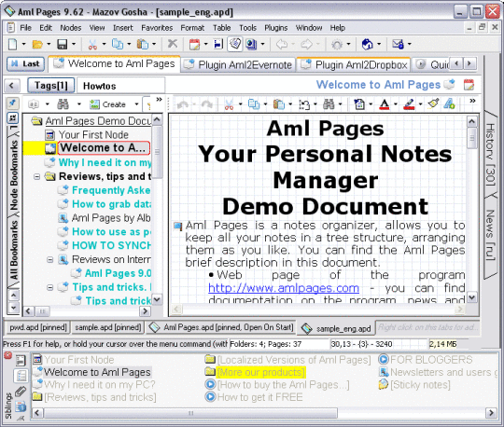The width and height of the screenshot is (504, 427).
Task: Open the Create button dropdown arrow
Action: [x=136, y=104]
